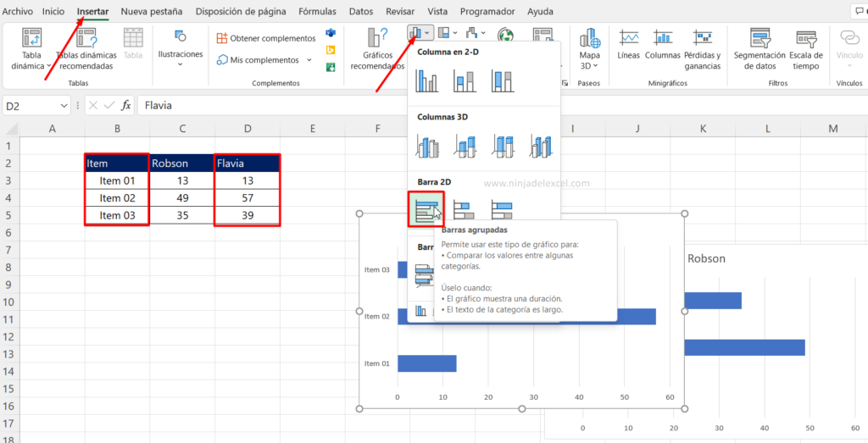This screenshot has width=868, height=443.
Task: Pick the 100% stacked column 2-D chart
Action: tap(503, 81)
